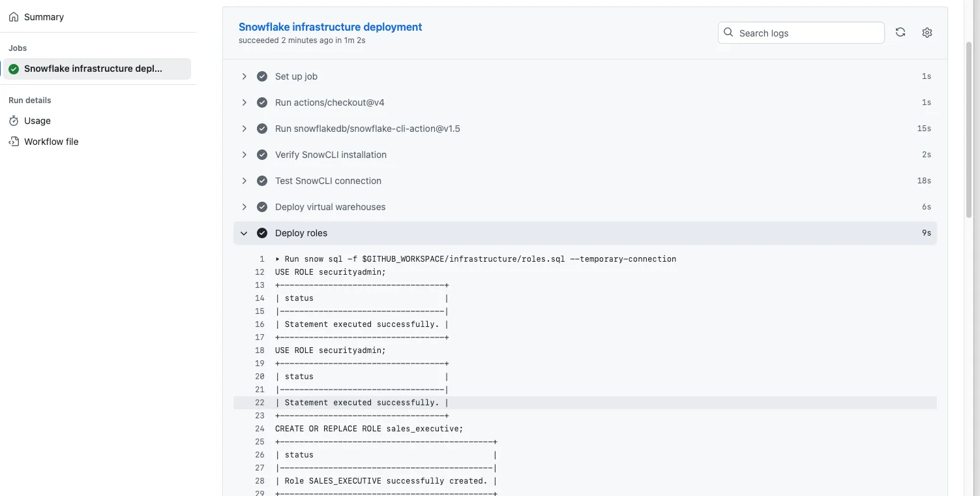Viewport: 980px width, 496px height.
Task: Click check icon beside Deploy roles
Action: pyautogui.click(x=262, y=233)
